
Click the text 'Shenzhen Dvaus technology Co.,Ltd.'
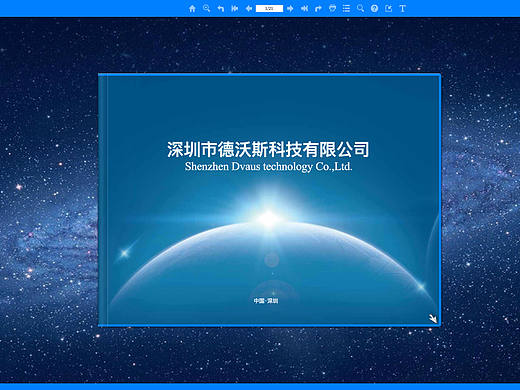click(x=268, y=166)
